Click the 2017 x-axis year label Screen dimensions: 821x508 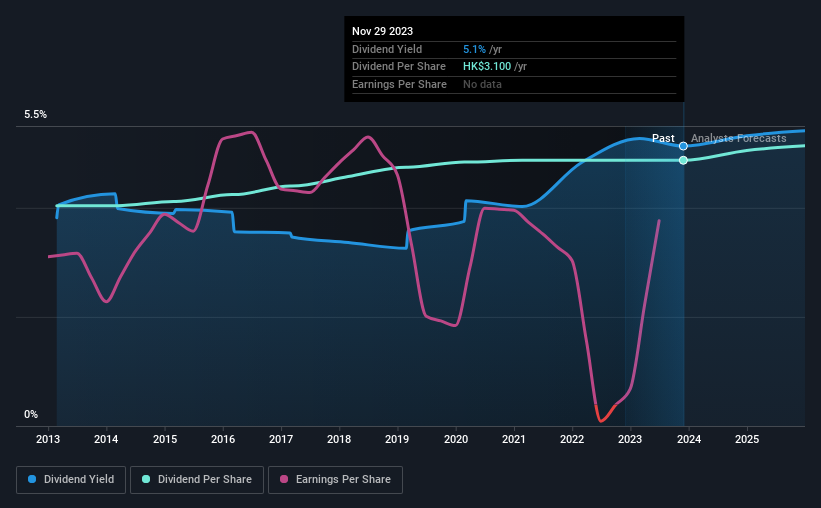[x=281, y=439]
